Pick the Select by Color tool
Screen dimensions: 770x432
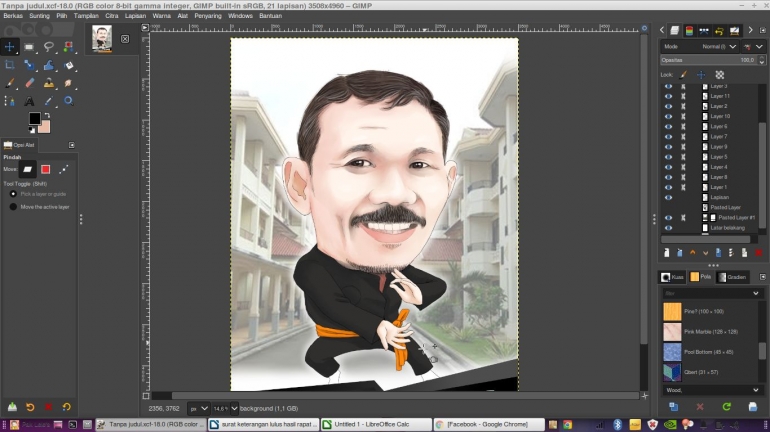[x=68, y=47]
